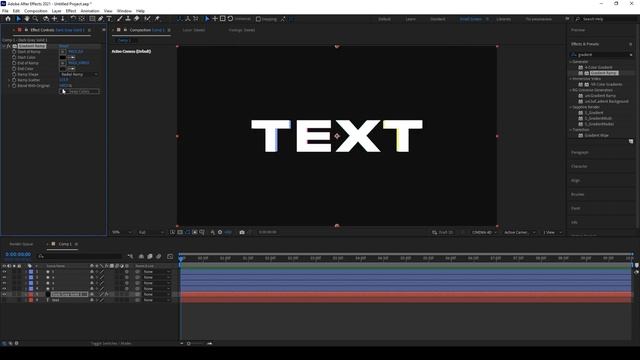The height and width of the screenshot is (360, 640).
Task: Toggle the Start of Ramp stopwatch
Action: click(x=14, y=52)
